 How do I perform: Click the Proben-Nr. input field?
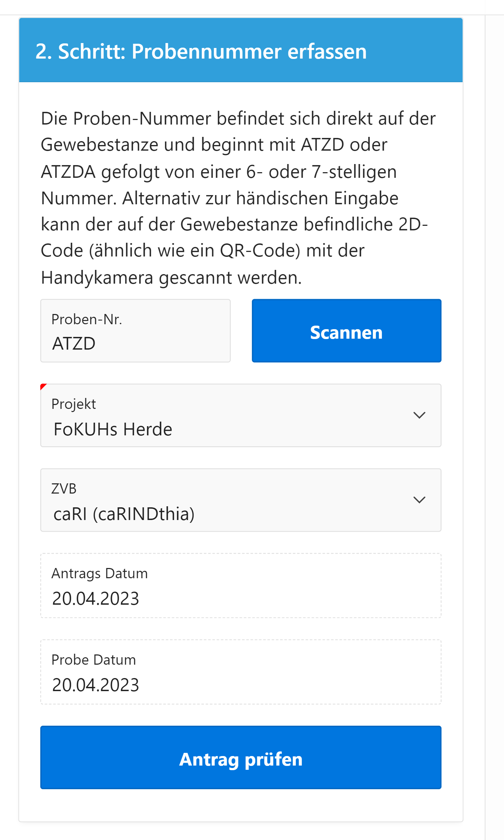click(135, 331)
